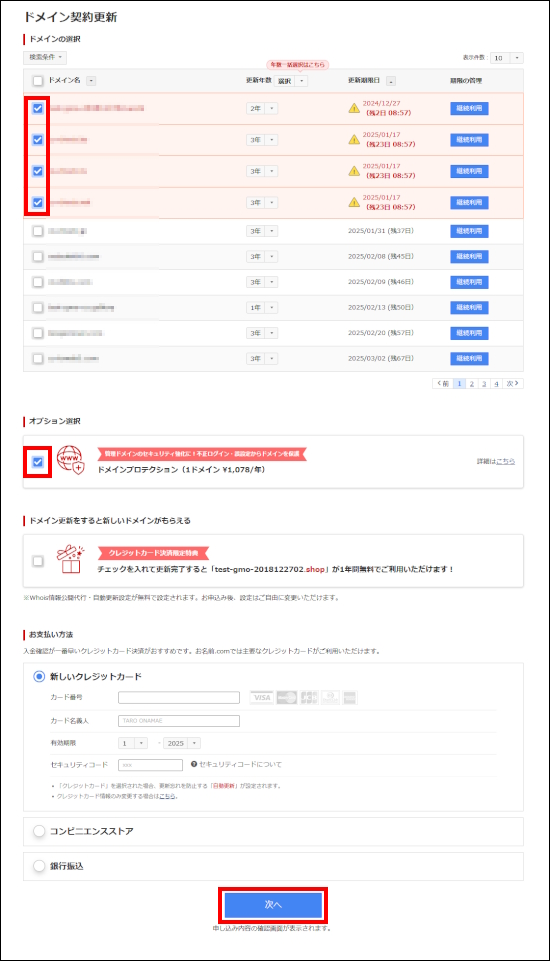Click the domain protection www shield icon
Screen dimensions: 550x961
[x=70, y=460]
